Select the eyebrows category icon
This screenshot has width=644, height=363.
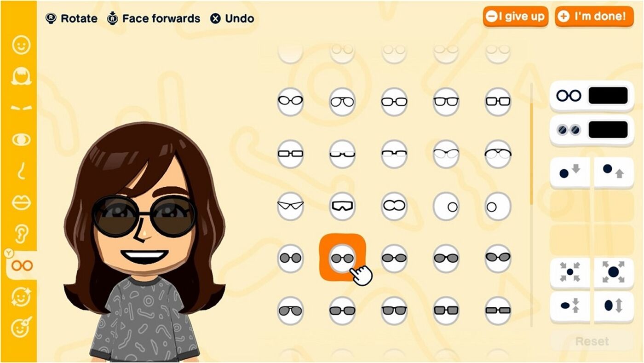coord(21,108)
